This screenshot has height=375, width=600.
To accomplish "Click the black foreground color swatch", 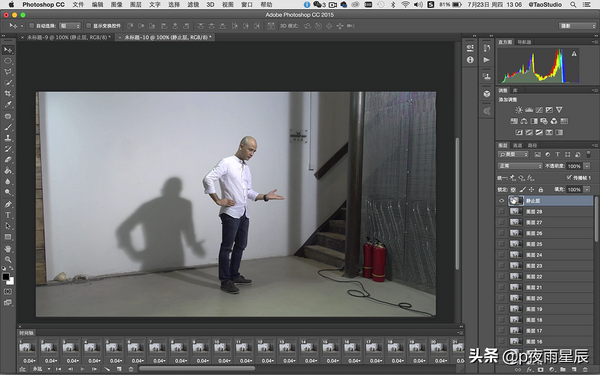I will [6, 277].
